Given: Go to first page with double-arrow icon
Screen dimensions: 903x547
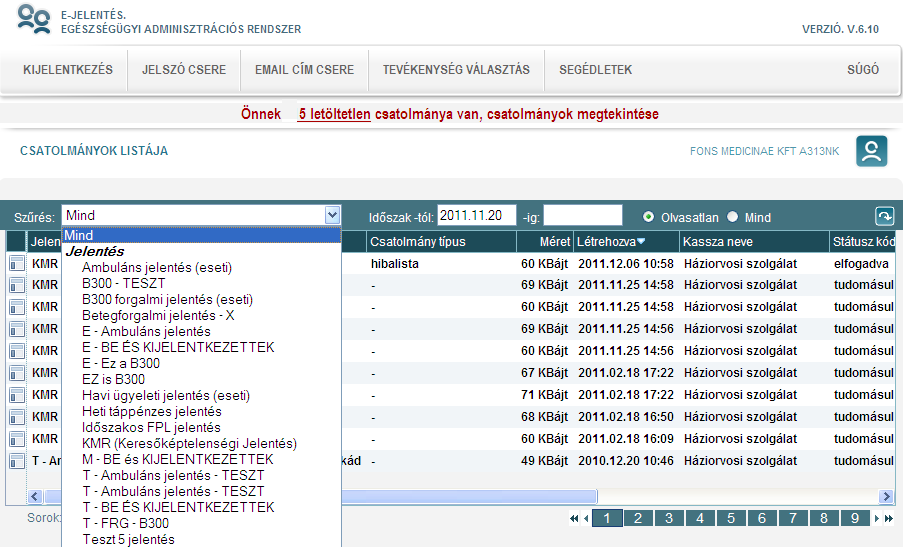Looking at the screenshot, I should (574, 518).
